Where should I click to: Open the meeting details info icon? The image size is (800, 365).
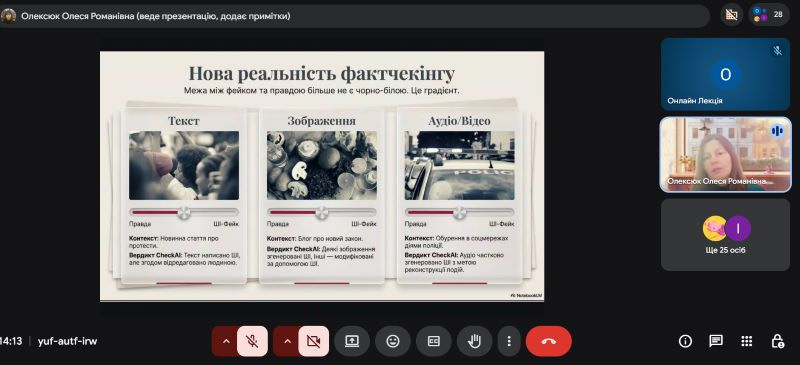[685, 341]
